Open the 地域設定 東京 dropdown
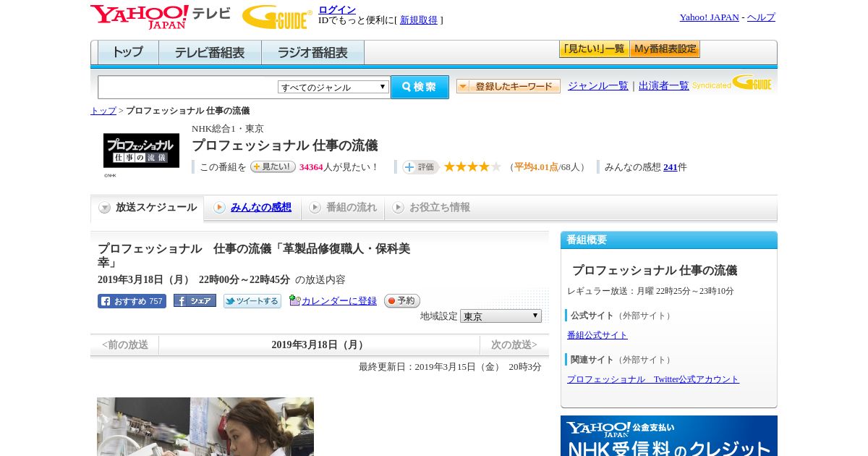868x456 pixels. [x=501, y=316]
